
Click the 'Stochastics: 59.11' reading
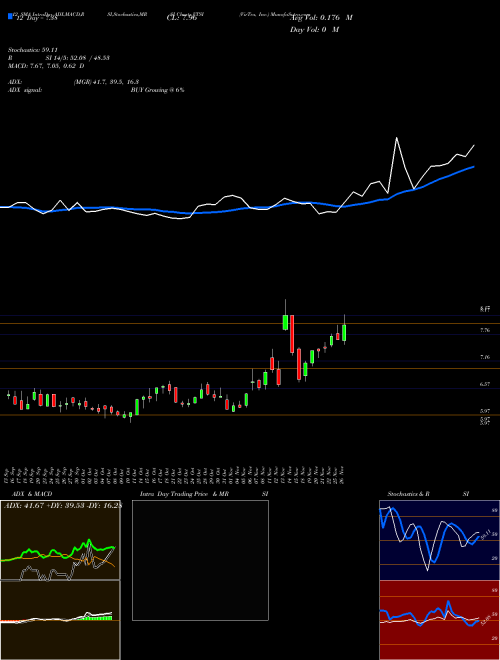(x=32, y=50)
